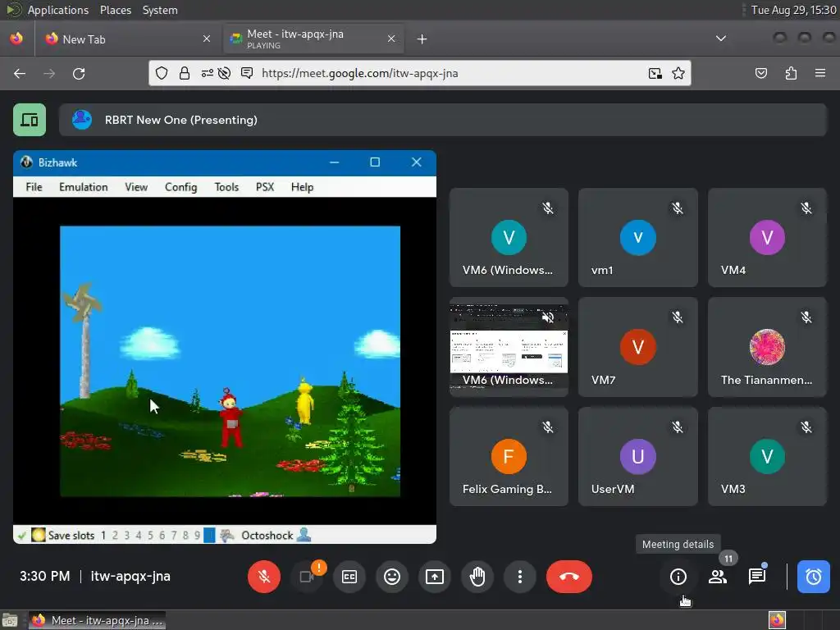840x630 pixels.
Task: Turn on the camera button
Action: 307,577
